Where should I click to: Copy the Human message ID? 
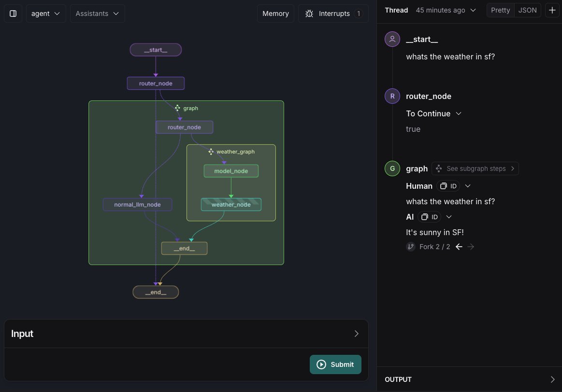[x=448, y=186]
